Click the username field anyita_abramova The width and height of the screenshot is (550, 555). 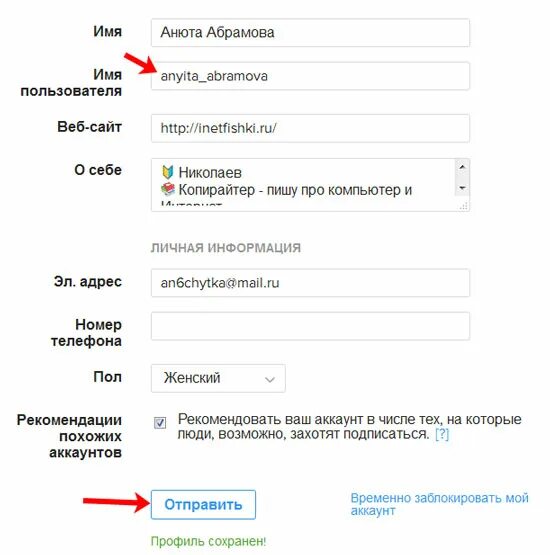click(310, 76)
